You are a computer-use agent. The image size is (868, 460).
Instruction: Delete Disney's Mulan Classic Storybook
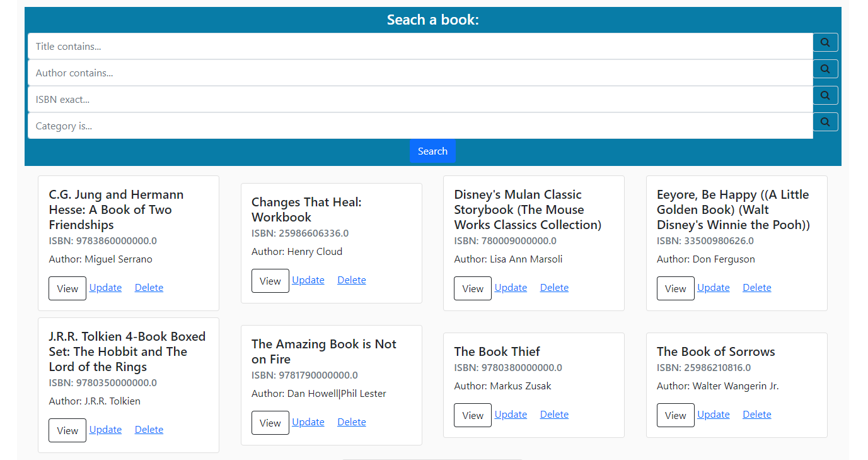[553, 287]
